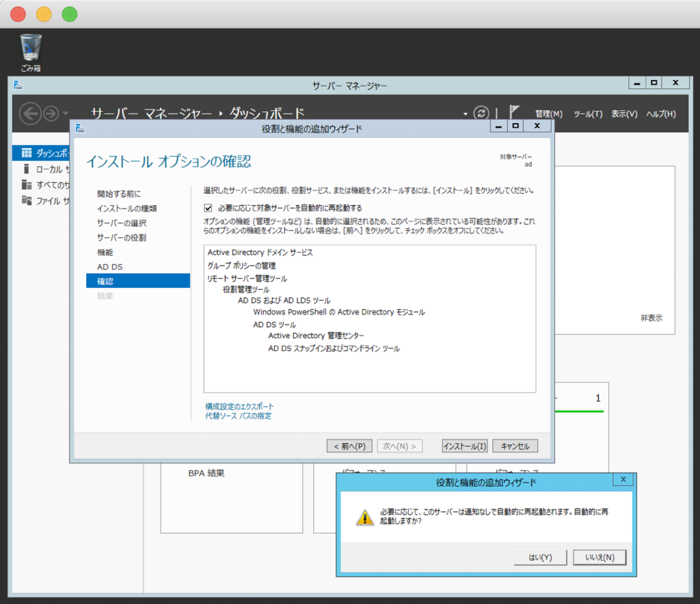Click wizard window title bar icon
Viewport: 700px width, 604px height.
pos(80,128)
